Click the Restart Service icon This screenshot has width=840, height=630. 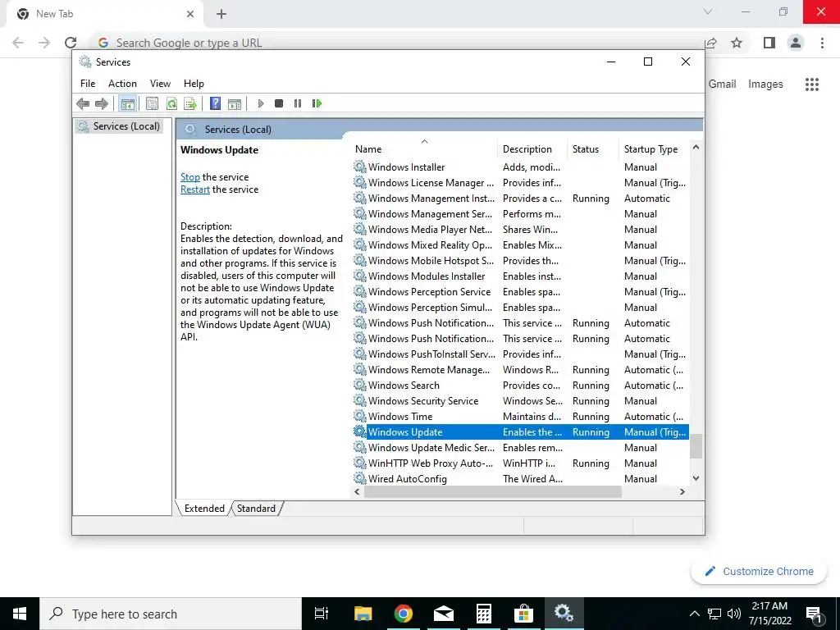click(x=317, y=103)
